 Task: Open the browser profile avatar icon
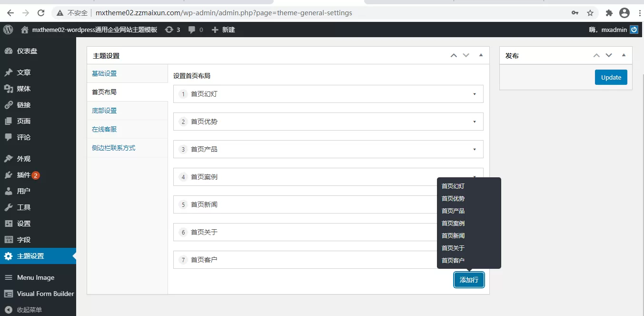pyautogui.click(x=624, y=13)
